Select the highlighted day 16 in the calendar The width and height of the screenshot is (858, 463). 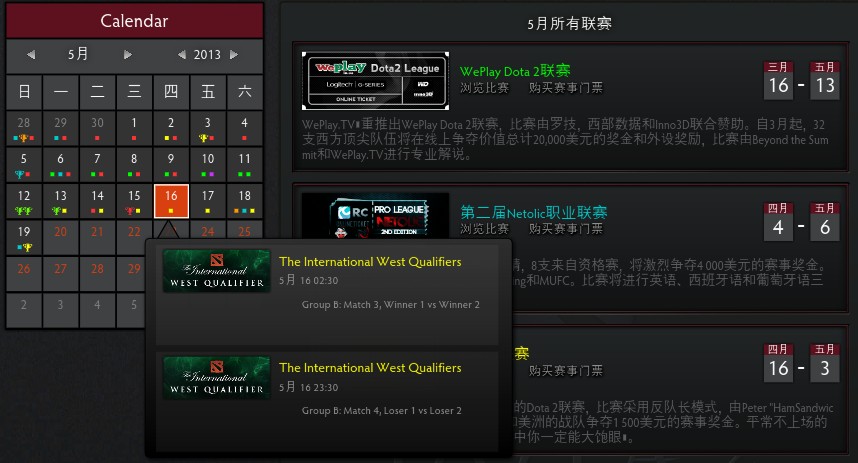click(x=171, y=202)
